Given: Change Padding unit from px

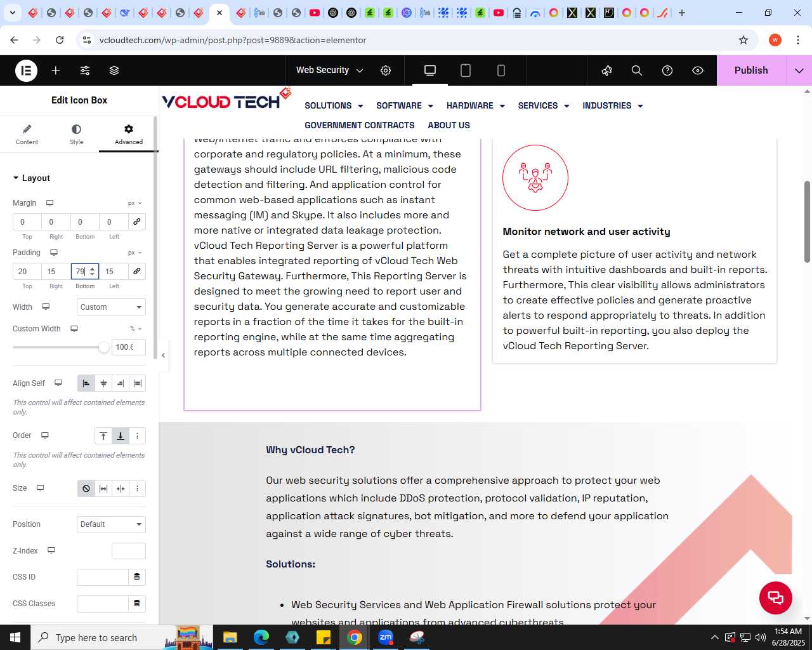Looking at the screenshot, I should (135, 253).
